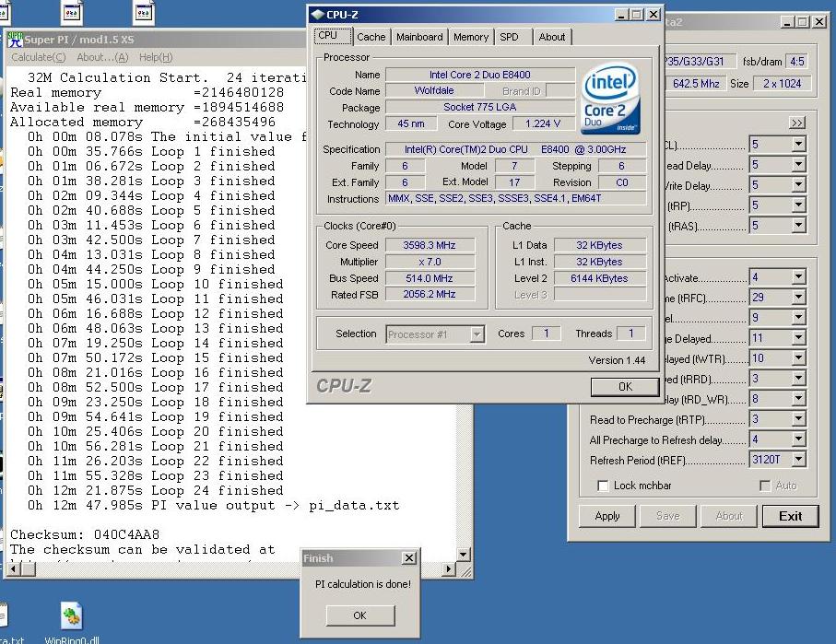The image size is (836, 644).
Task: Click the Core Voltage value 1.224 V
Action: click(x=543, y=123)
